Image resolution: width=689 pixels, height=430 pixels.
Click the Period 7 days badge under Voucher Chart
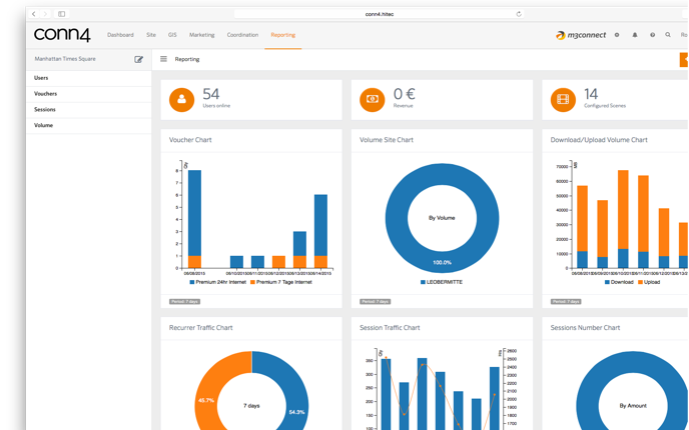[185, 301]
